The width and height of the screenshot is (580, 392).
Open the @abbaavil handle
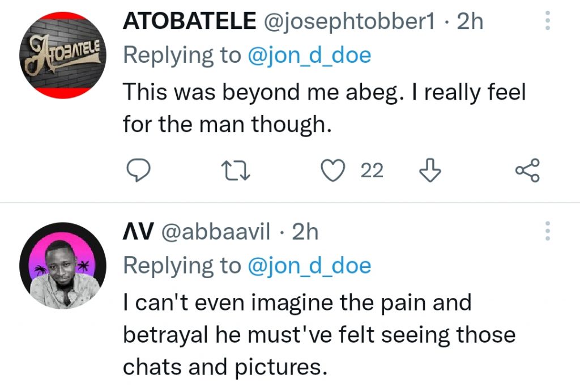[x=216, y=232]
